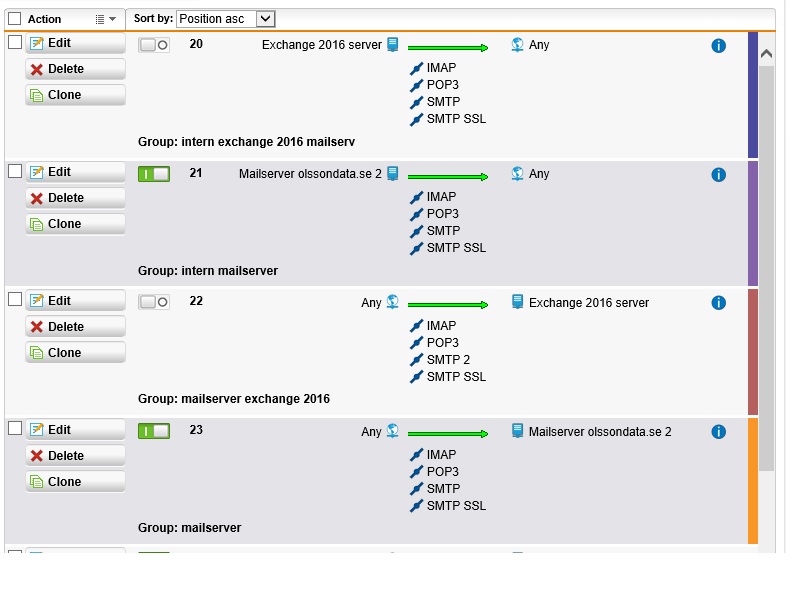Click the server icon beside Exchange 2016 server source in rule 20
Image resolution: width=786 pixels, height=614 pixels.
(393, 45)
